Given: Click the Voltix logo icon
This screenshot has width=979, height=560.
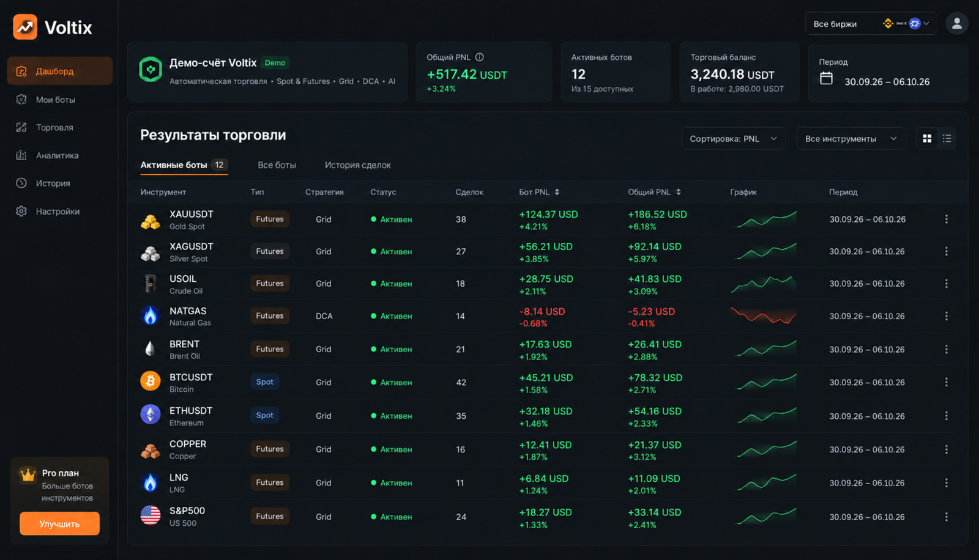Looking at the screenshot, I should (x=25, y=27).
